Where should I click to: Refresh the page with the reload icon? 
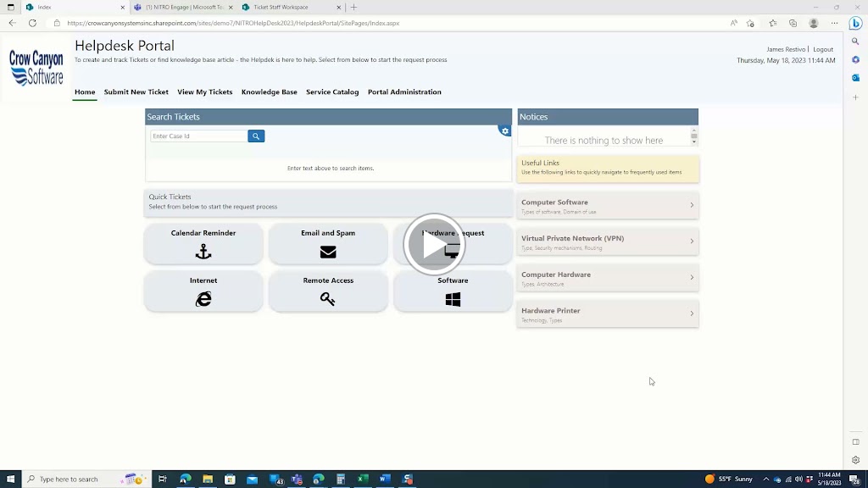point(33,23)
